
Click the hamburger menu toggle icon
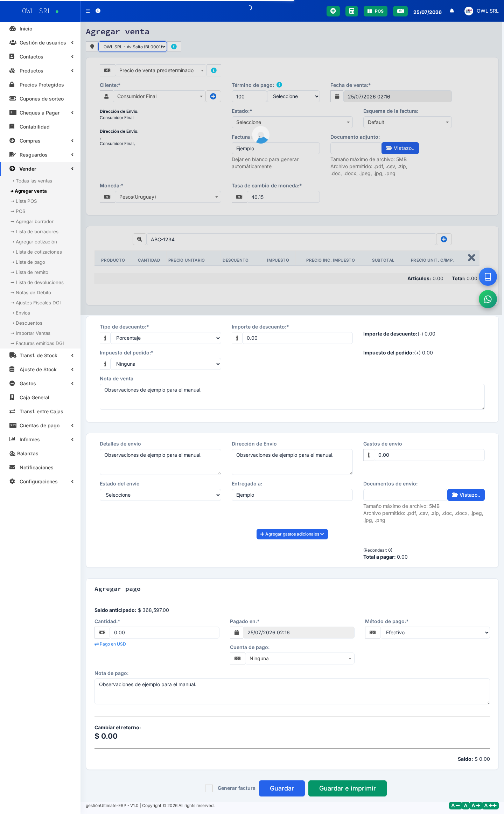point(88,11)
